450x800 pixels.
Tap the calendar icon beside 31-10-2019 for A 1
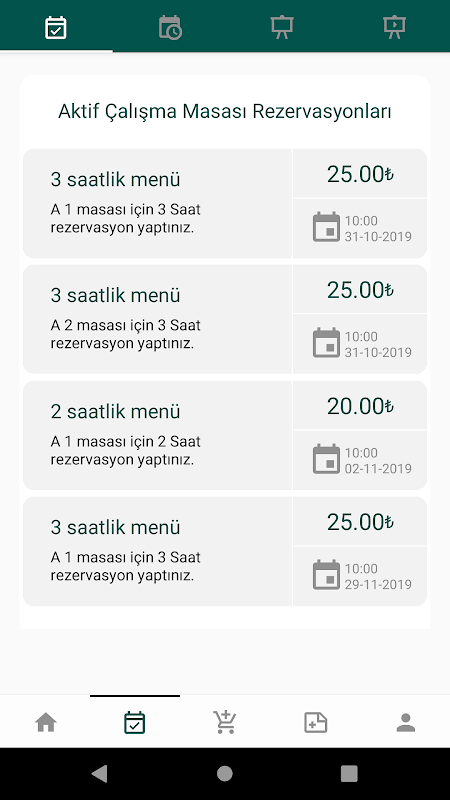coord(326,228)
